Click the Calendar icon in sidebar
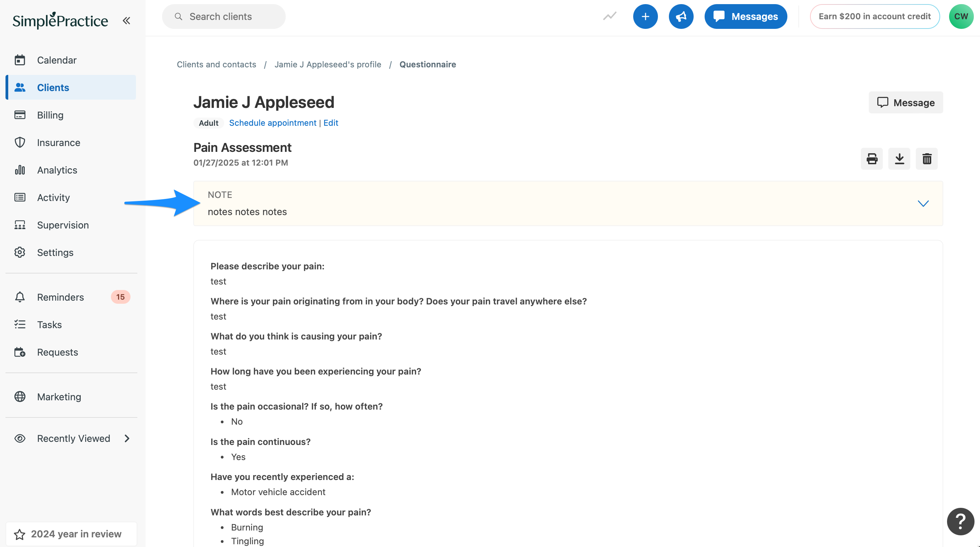 pyautogui.click(x=20, y=60)
